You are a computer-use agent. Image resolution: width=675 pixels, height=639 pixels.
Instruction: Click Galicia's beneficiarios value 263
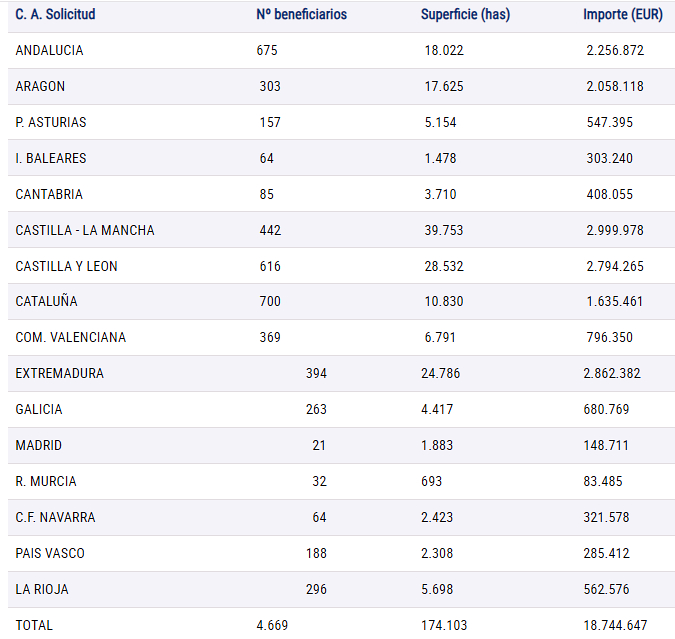pyautogui.click(x=316, y=409)
